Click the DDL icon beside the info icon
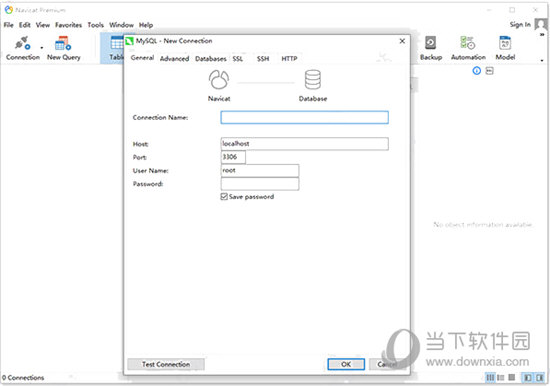The width and height of the screenshot is (550, 386). click(489, 71)
